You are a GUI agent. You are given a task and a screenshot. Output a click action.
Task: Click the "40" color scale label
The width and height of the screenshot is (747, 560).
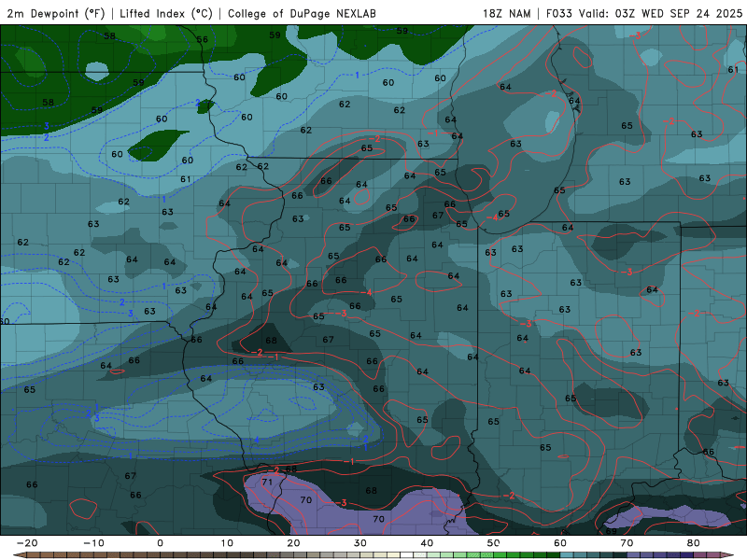click(x=427, y=543)
